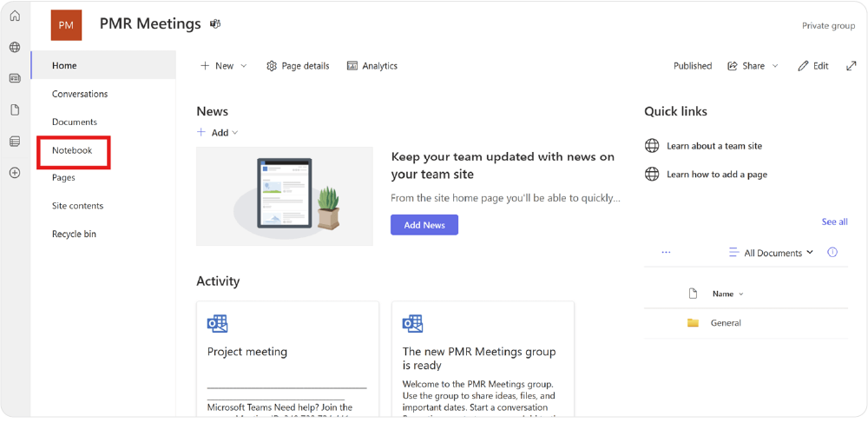Click the PMR Meetings site title
Viewport: 868px width, 423px height.
[150, 23]
